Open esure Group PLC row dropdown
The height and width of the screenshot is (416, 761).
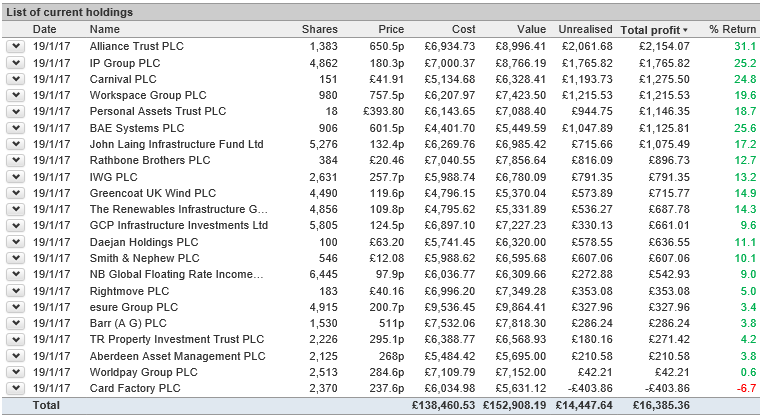(16, 307)
